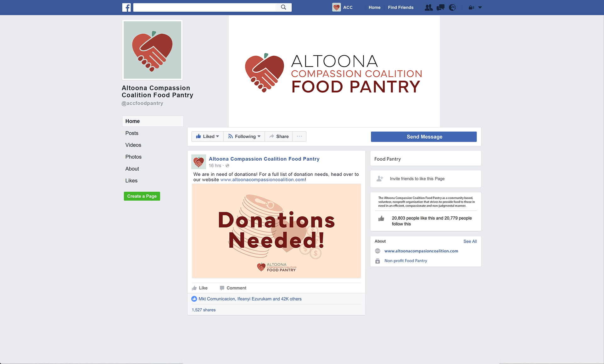Click the privacy lock shortcuts icon
Viewport: 604px width, 364px height.
click(471, 8)
